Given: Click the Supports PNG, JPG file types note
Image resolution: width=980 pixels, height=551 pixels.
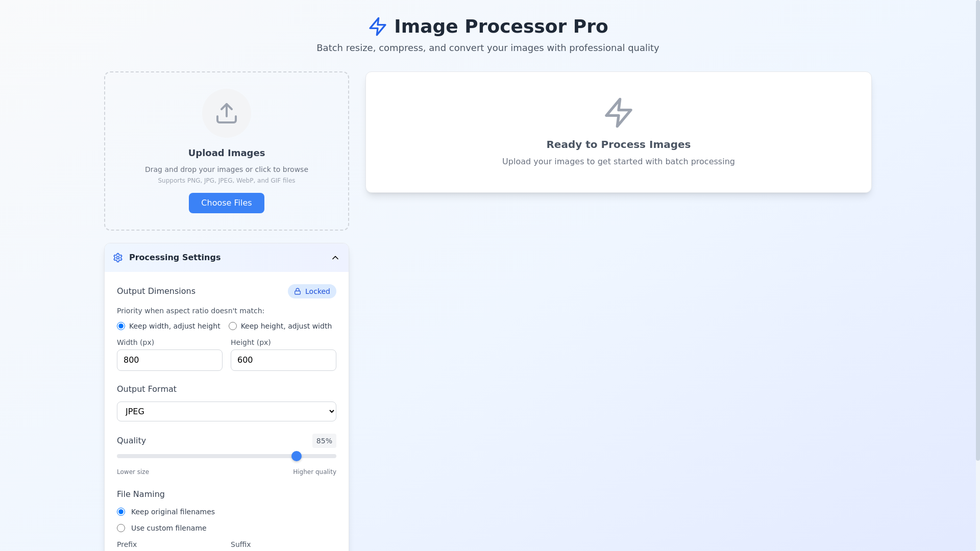Looking at the screenshot, I should pos(227,181).
